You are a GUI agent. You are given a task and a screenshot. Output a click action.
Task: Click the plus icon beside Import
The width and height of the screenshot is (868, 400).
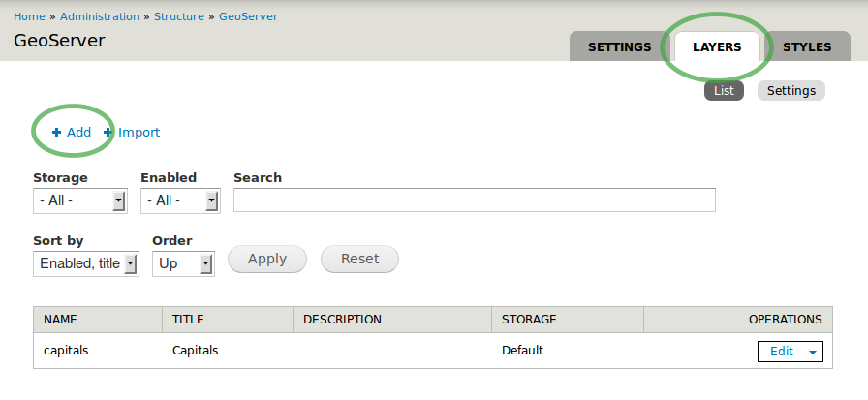108,133
